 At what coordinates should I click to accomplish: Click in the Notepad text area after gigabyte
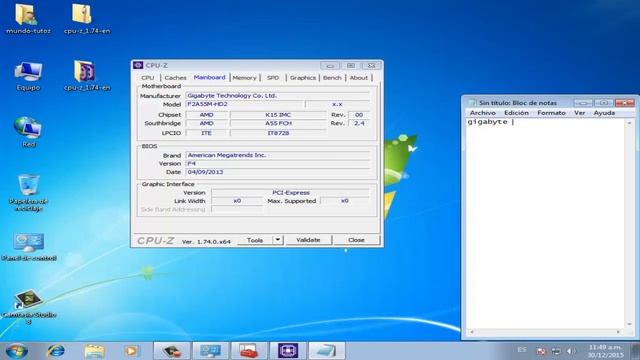[513, 122]
